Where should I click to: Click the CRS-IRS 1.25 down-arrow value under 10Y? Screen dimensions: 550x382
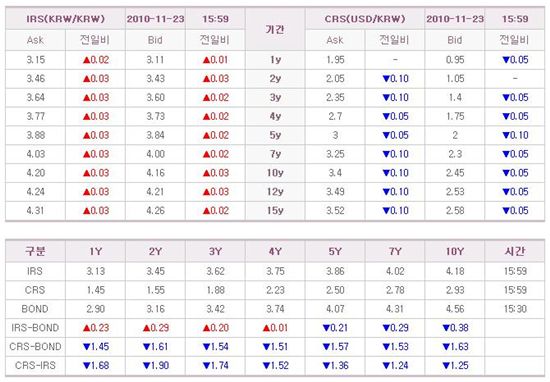click(x=455, y=366)
